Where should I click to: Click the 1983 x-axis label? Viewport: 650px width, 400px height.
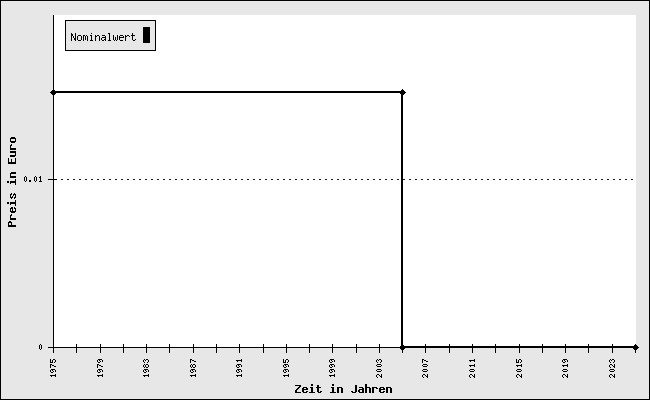(x=146, y=368)
